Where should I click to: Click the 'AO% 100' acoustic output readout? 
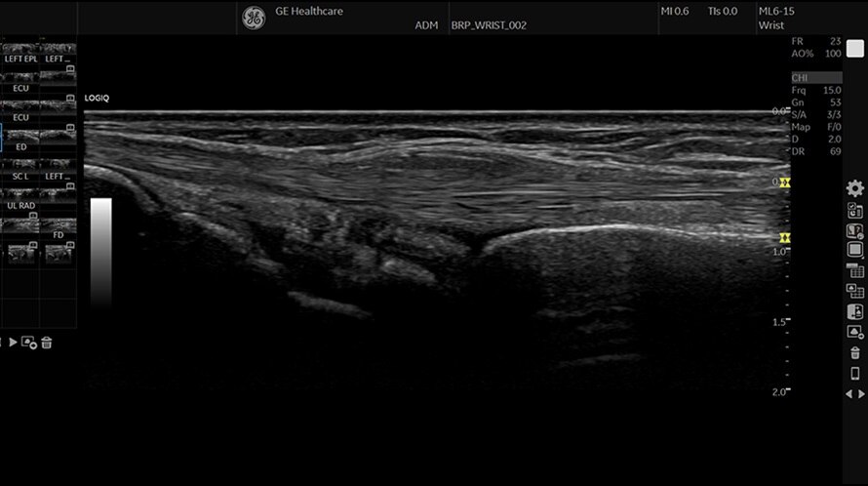(x=816, y=54)
